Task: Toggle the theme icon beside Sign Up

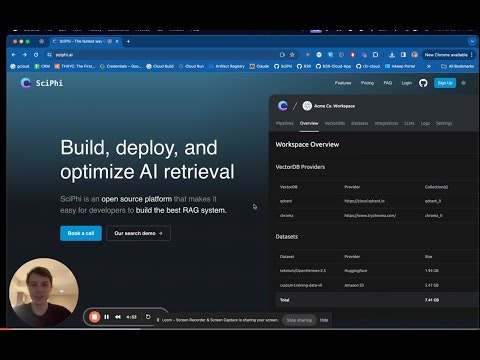Action: click(x=463, y=83)
